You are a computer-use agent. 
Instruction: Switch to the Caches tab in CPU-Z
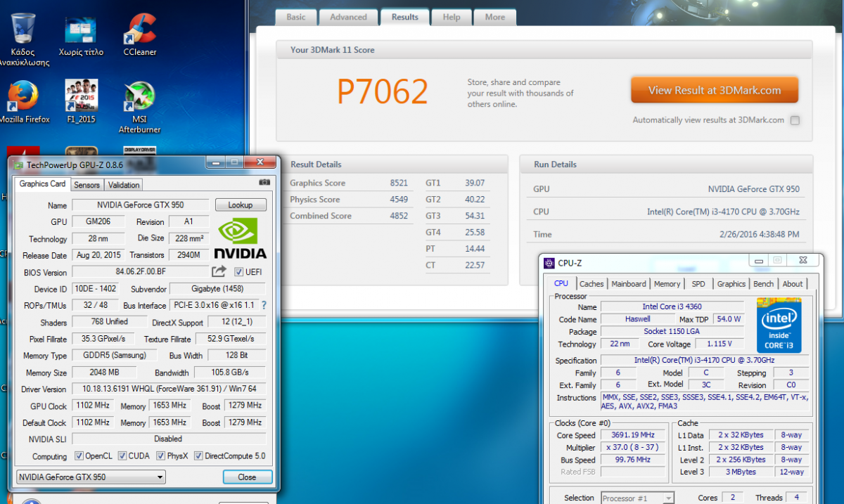coord(592,284)
